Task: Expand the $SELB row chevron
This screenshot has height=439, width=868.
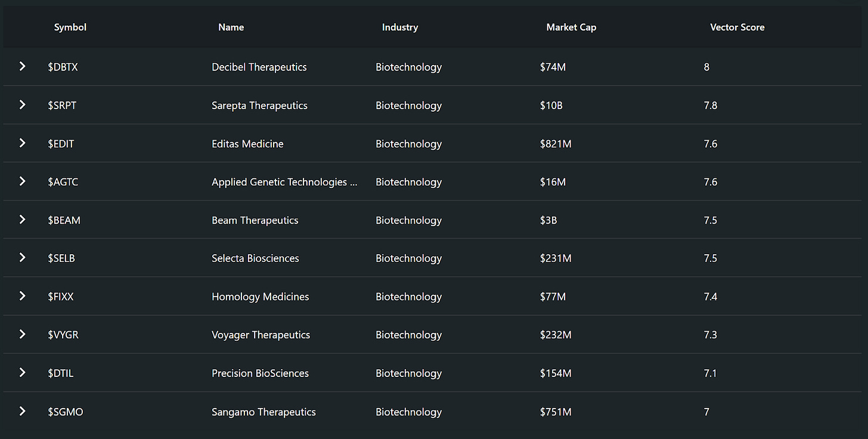Action: pos(22,257)
